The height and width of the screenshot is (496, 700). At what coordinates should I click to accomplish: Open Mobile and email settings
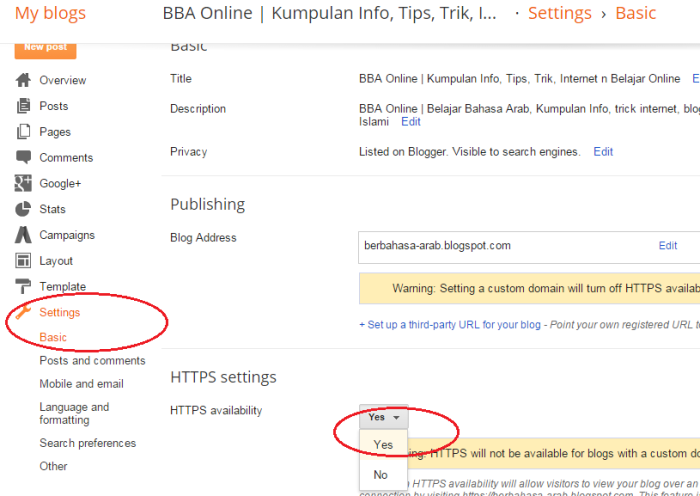(x=81, y=384)
